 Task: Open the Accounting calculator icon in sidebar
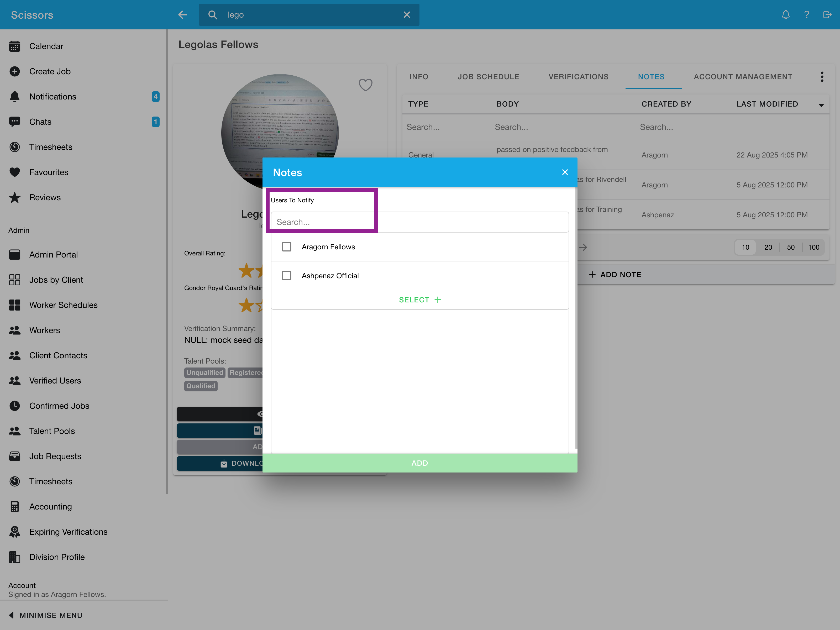[15, 507]
